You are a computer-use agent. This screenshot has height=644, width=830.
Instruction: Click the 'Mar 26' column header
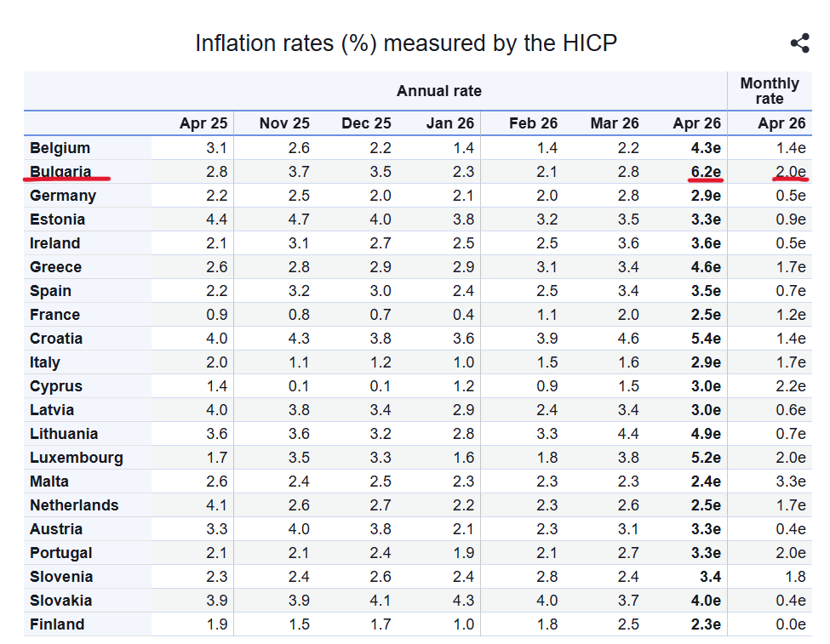(x=614, y=123)
